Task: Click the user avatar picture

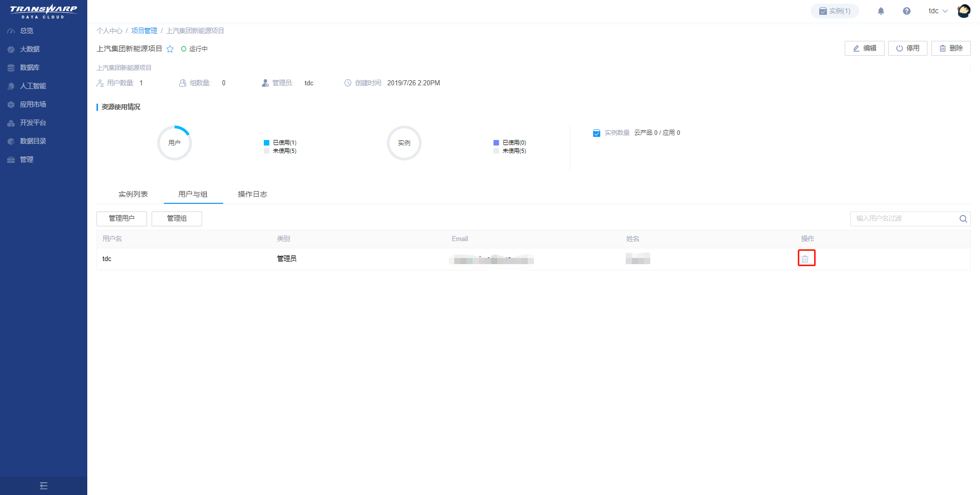Action: (964, 11)
